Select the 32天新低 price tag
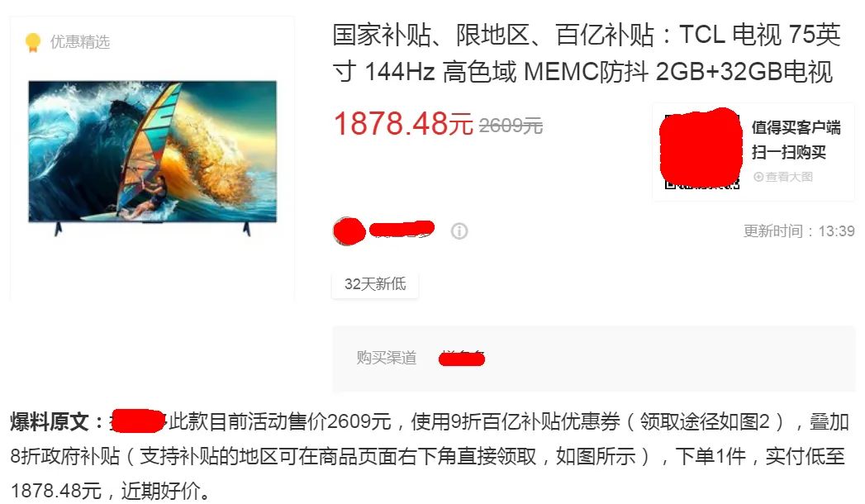 coord(375,284)
